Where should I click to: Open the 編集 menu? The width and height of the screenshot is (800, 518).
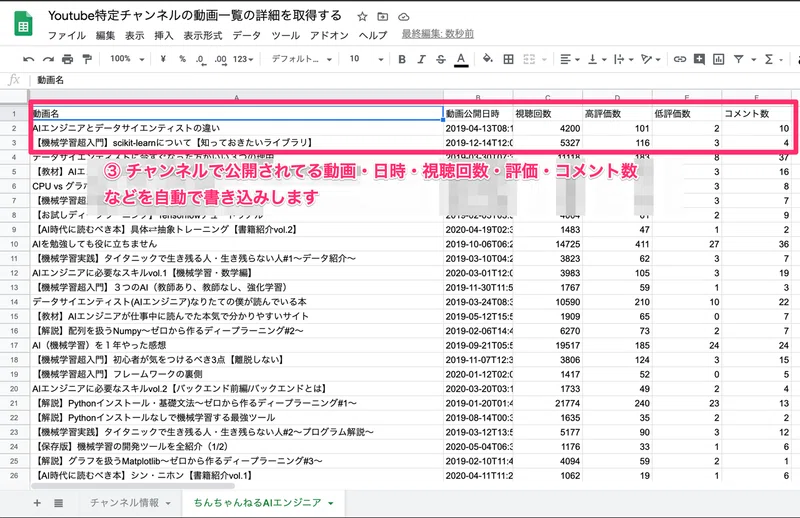click(105, 35)
